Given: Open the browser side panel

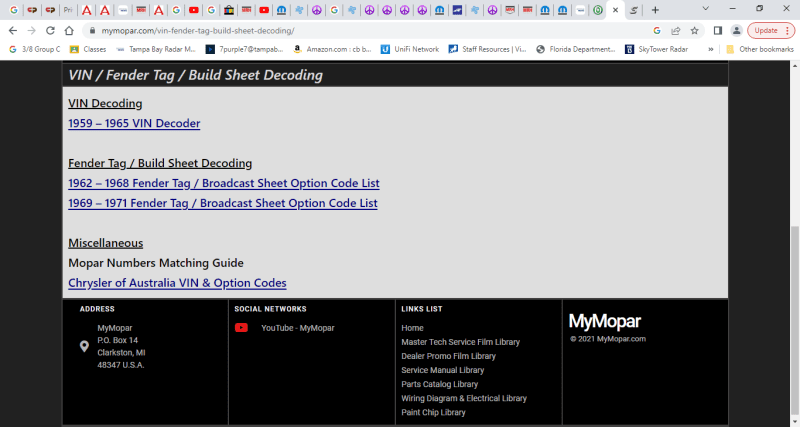Looking at the screenshot, I should [x=717, y=31].
